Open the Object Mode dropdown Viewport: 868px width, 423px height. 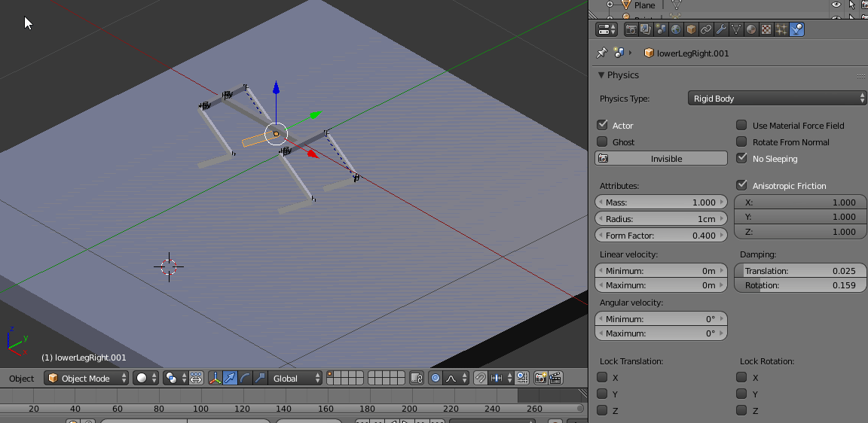[x=87, y=378]
